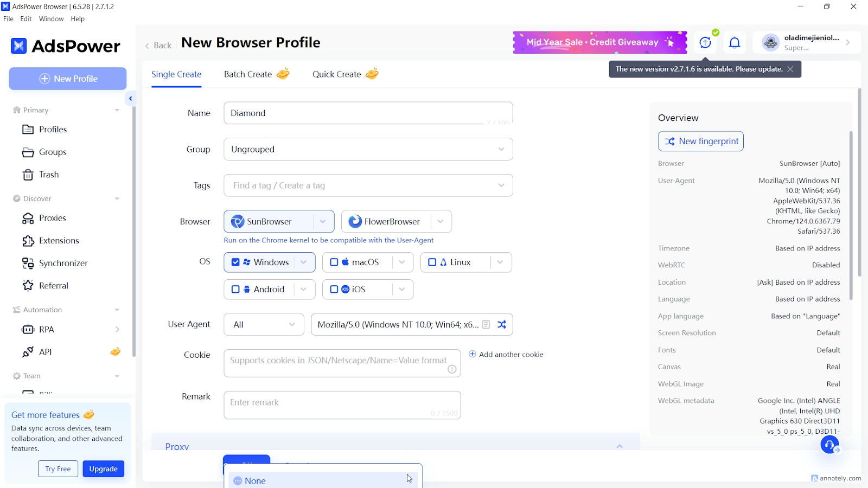Open the Window menu
This screenshot has width=868, height=488.
(51, 19)
